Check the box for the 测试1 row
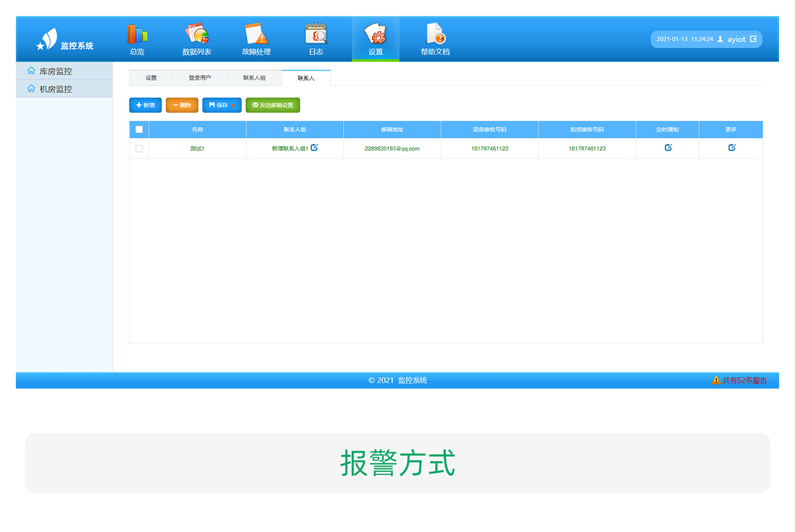The width and height of the screenshot is (795, 532). [x=139, y=149]
